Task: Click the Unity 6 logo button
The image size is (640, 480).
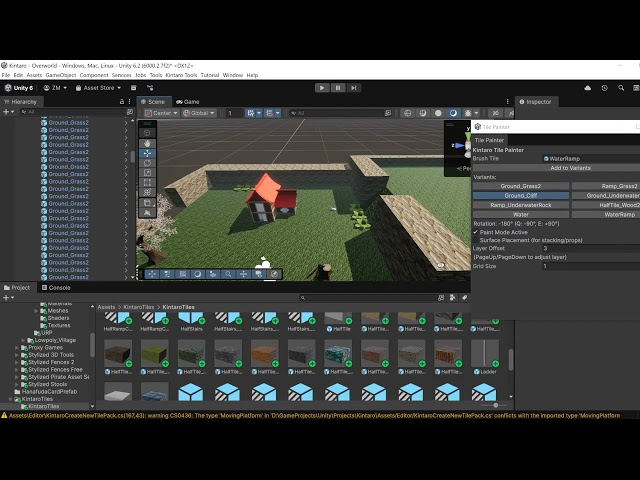Action: coord(19,88)
